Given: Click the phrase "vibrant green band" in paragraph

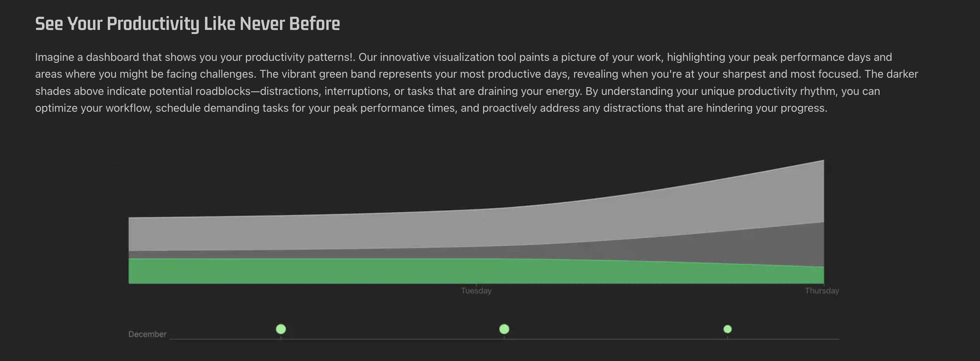Looking at the screenshot, I should pyautogui.click(x=328, y=74).
